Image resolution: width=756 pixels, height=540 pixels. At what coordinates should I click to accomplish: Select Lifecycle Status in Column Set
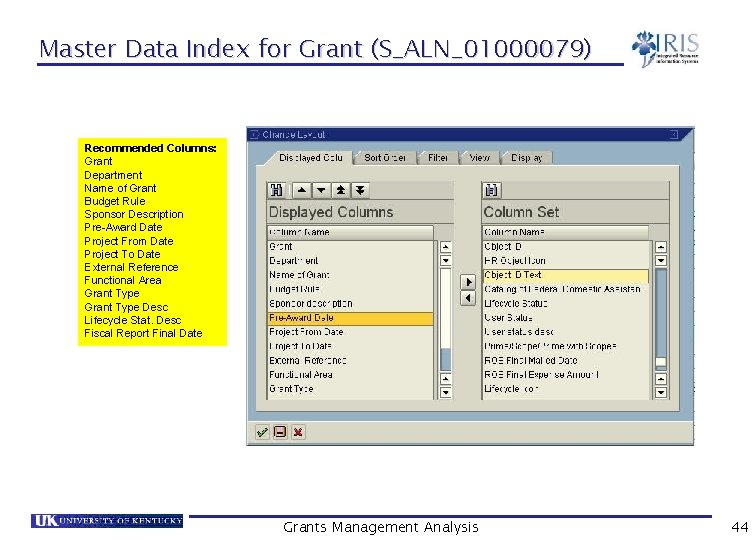566,304
